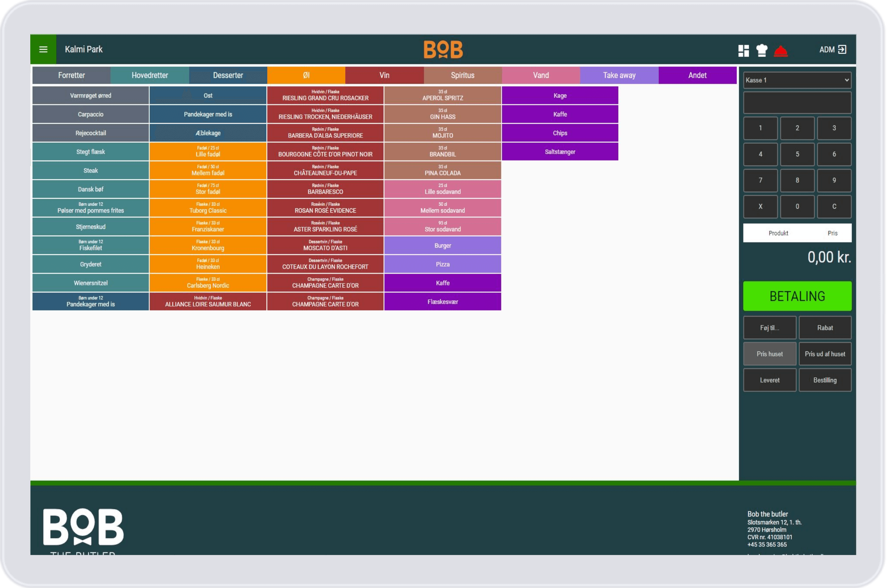The height and width of the screenshot is (588, 887).
Task: Apply a discount with Rabat button
Action: [x=825, y=328]
